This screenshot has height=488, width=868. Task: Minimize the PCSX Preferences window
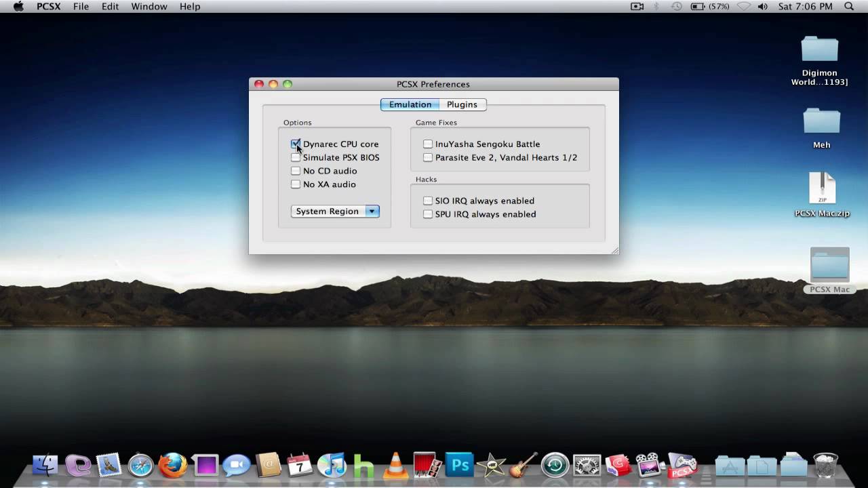pyautogui.click(x=273, y=84)
